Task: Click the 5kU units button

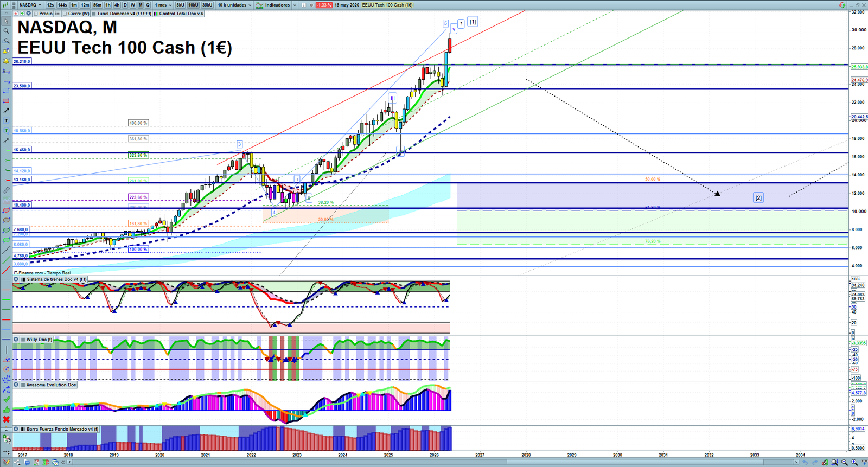Action: (181, 5)
